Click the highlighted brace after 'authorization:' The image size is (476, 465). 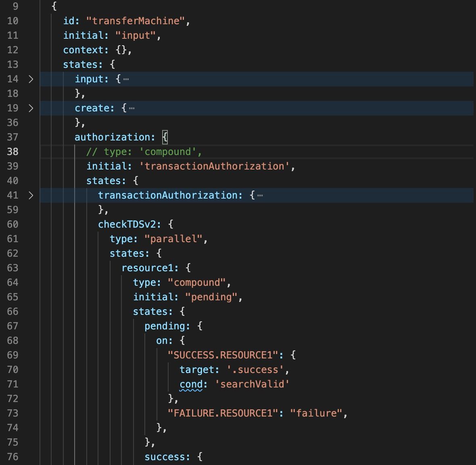coord(165,137)
